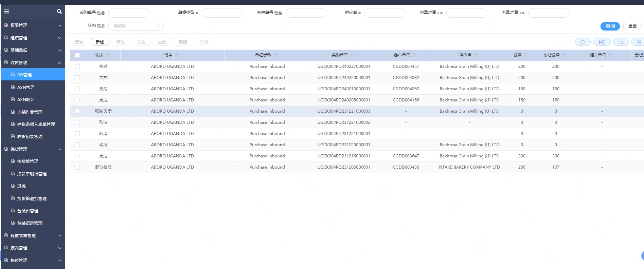Open sidebar search magnifier icon
This screenshot has height=269, width=644.
59,12
